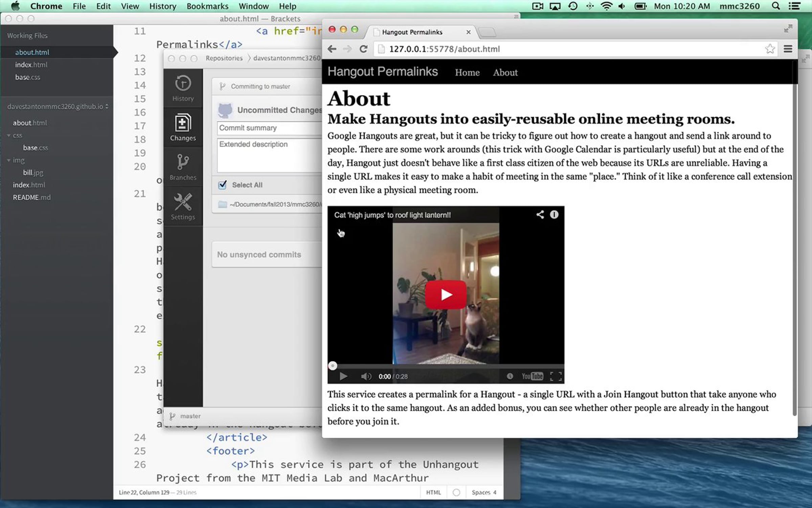Open a new Chrome tab

(487, 33)
